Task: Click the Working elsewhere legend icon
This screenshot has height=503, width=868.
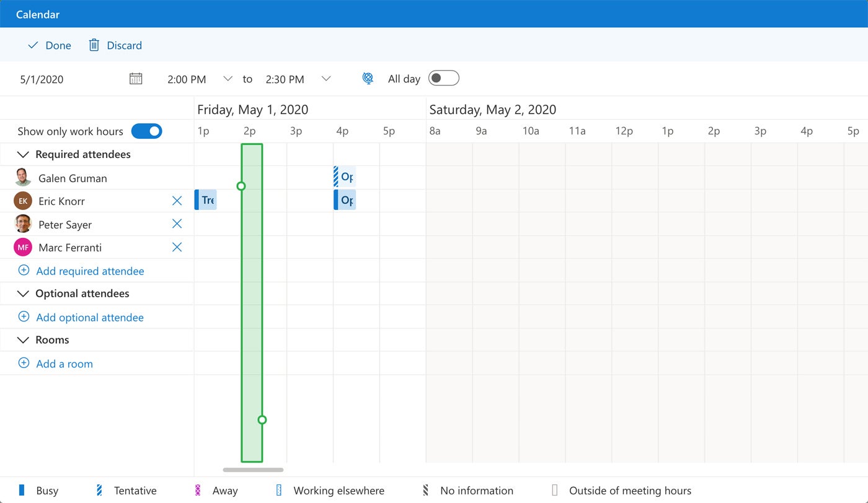Action: click(279, 490)
